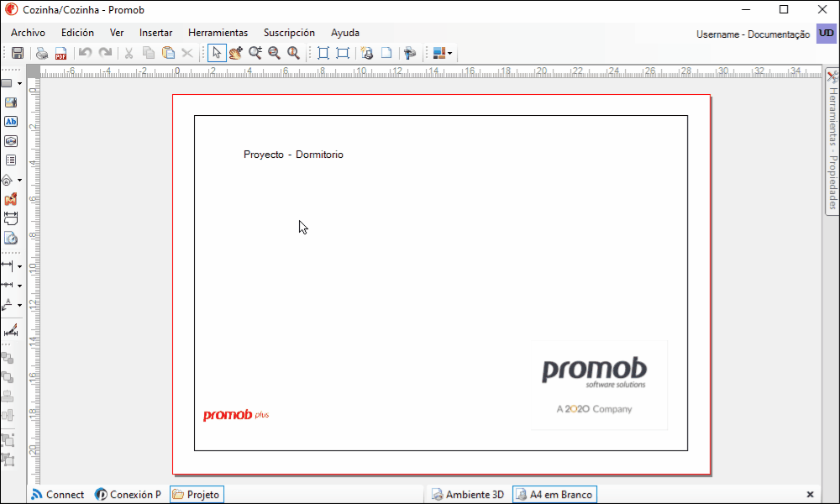Cut with the scissors icon
Screen dimensions: 840x504
click(x=129, y=53)
